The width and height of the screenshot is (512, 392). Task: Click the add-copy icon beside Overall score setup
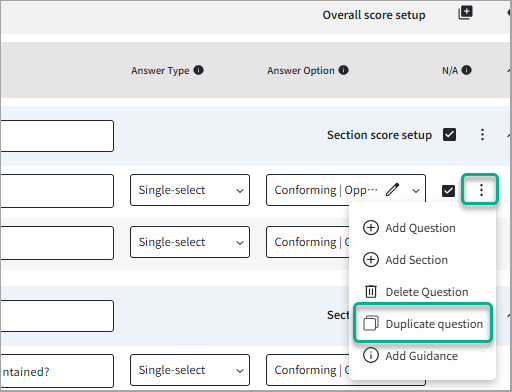[x=465, y=13]
